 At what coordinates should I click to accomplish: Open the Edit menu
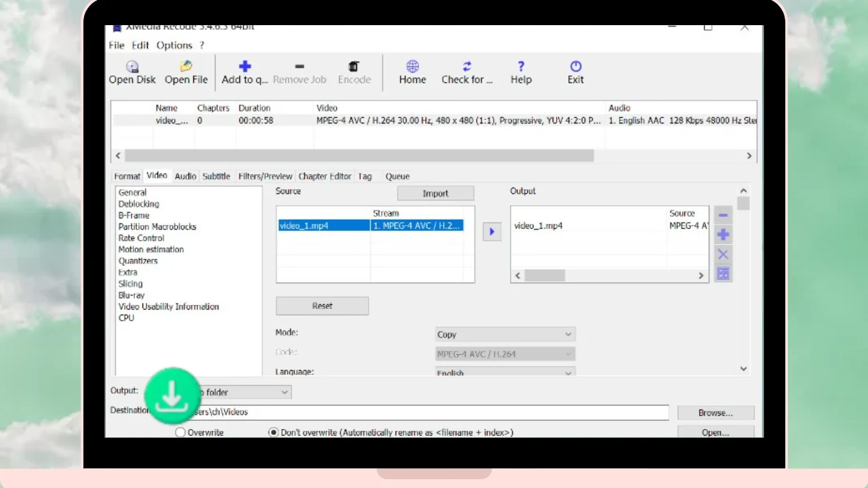click(x=140, y=45)
